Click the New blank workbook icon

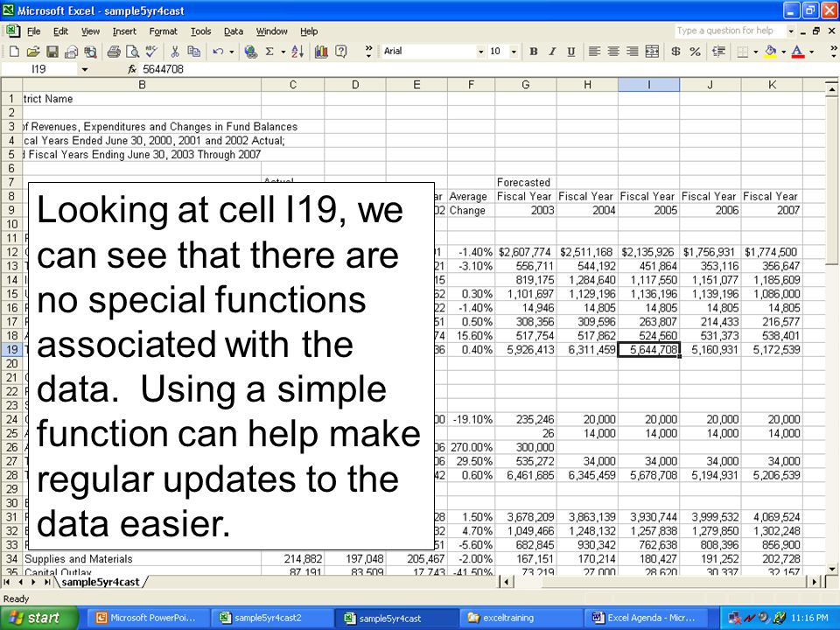(x=15, y=52)
